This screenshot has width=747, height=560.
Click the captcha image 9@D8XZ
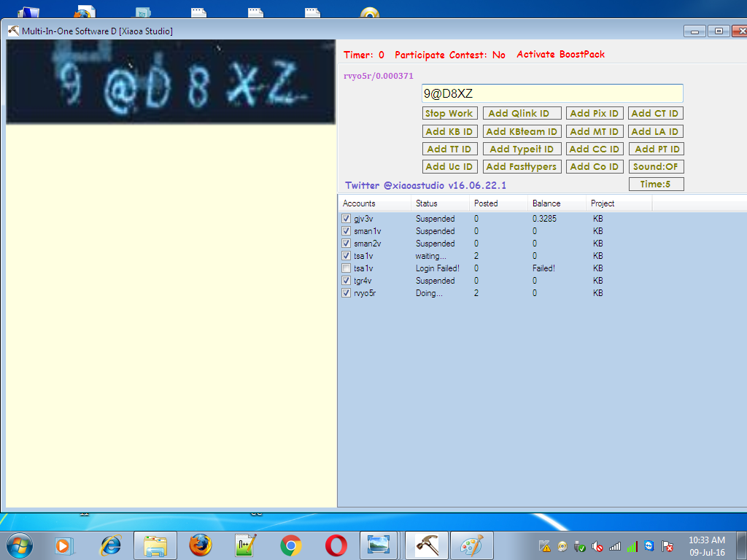[x=171, y=82]
